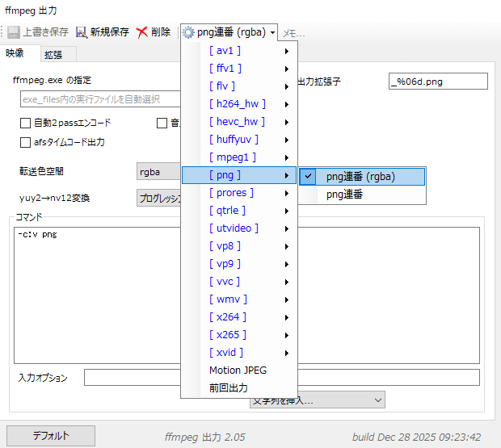The height and width of the screenshot is (448, 501).
Task: Select the checked png連番 (rgba) preset
Action: [360, 177]
